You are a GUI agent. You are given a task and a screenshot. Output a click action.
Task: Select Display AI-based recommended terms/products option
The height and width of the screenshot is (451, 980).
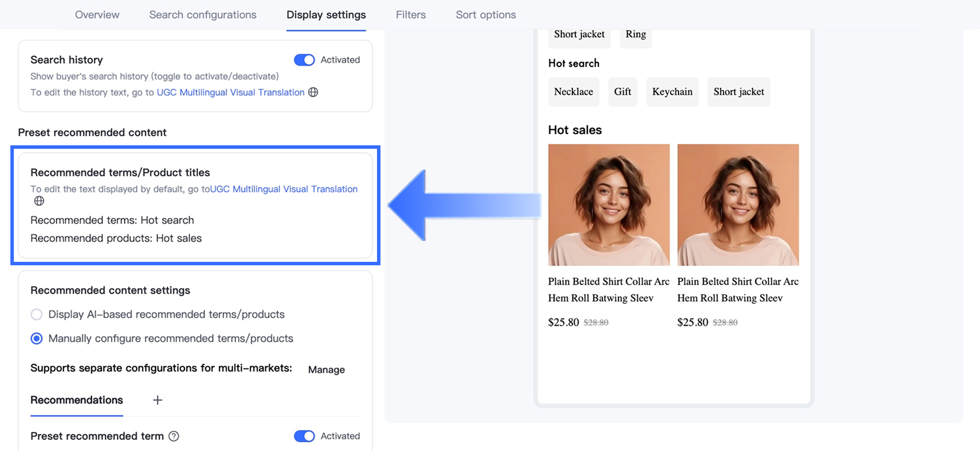point(37,314)
